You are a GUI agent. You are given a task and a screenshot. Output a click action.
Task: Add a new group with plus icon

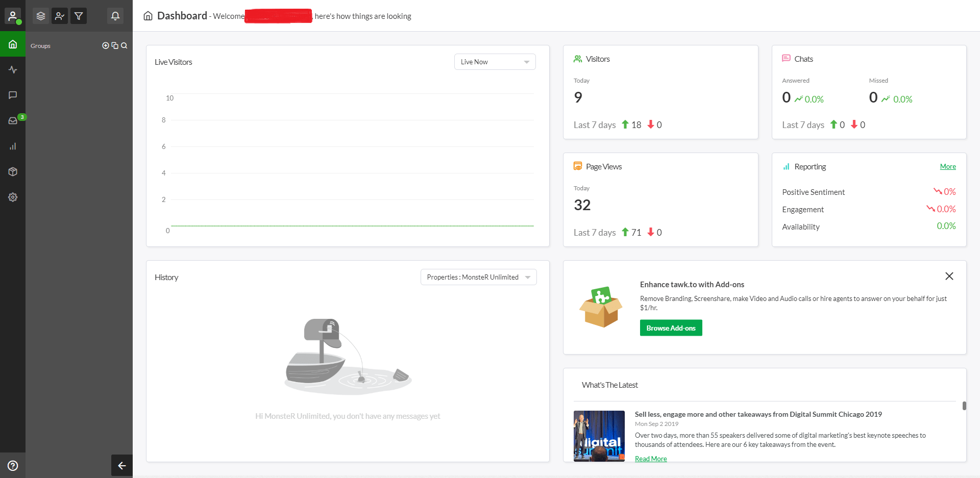click(x=106, y=45)
